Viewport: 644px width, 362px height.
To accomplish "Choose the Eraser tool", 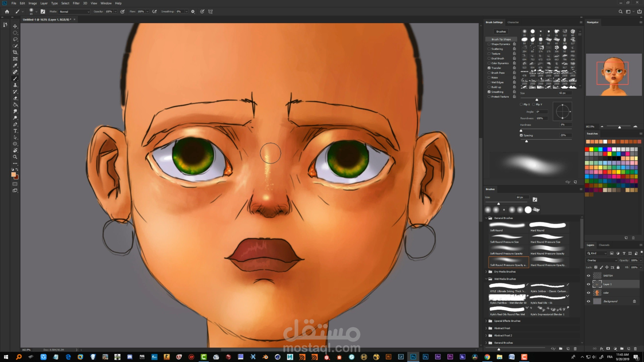I will tap(15, 98).
